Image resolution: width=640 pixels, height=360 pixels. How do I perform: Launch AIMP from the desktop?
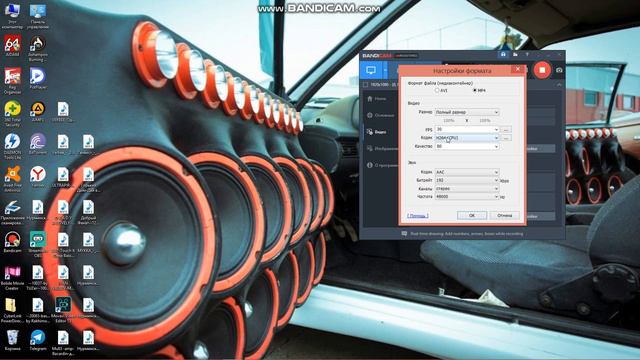(38, 111)
